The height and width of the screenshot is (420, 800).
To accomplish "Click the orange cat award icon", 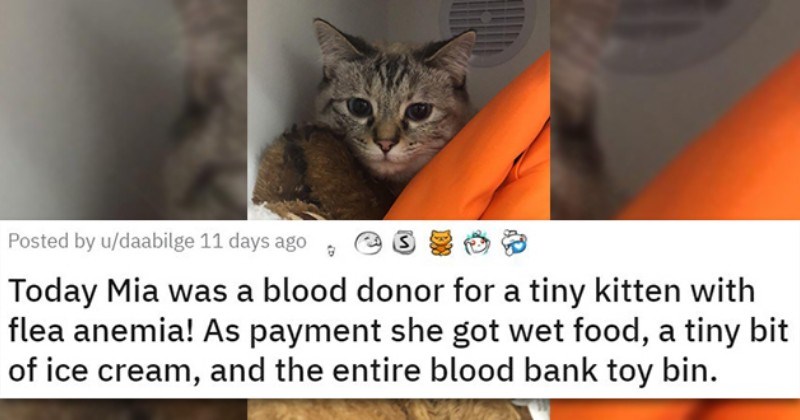I will tap(441, 243).
